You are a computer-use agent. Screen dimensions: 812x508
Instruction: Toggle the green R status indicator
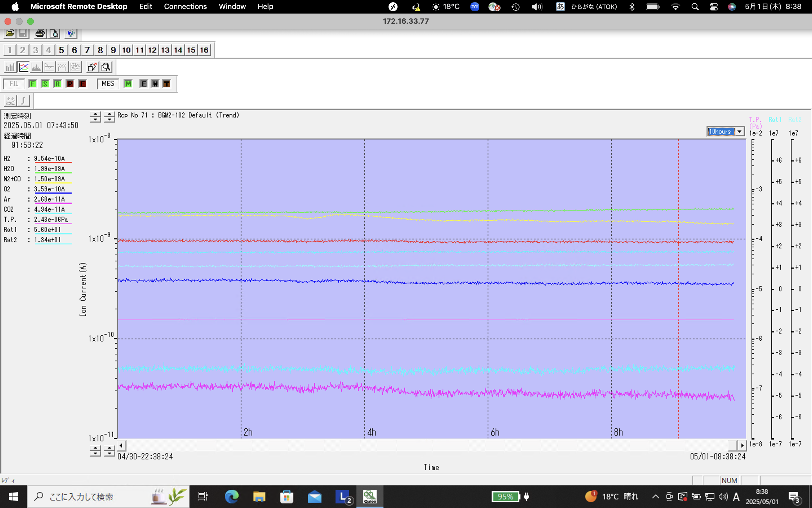(x=58, y=84)
